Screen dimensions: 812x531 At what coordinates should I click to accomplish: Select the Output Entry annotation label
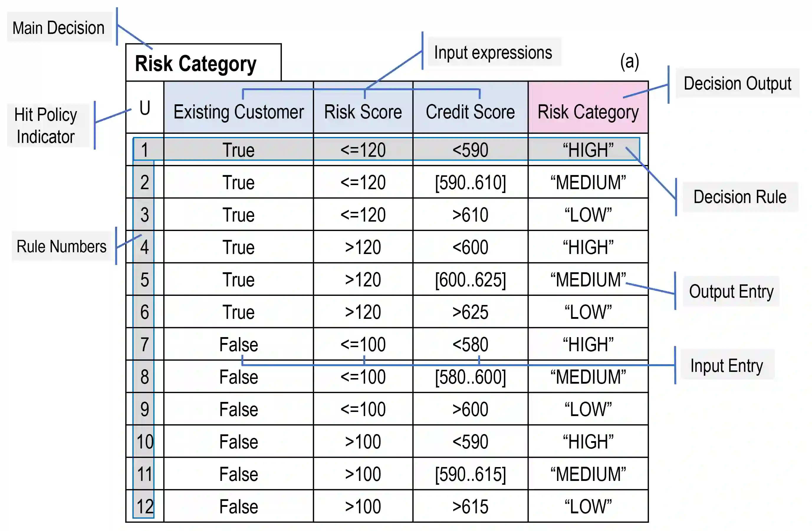pyautogui.click(x=731, y=291)
